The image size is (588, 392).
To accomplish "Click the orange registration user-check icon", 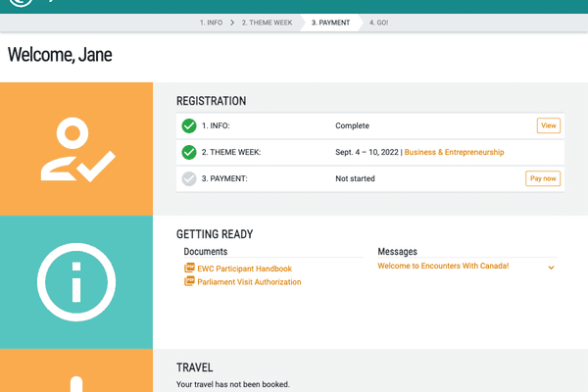I will coord(76,149).
